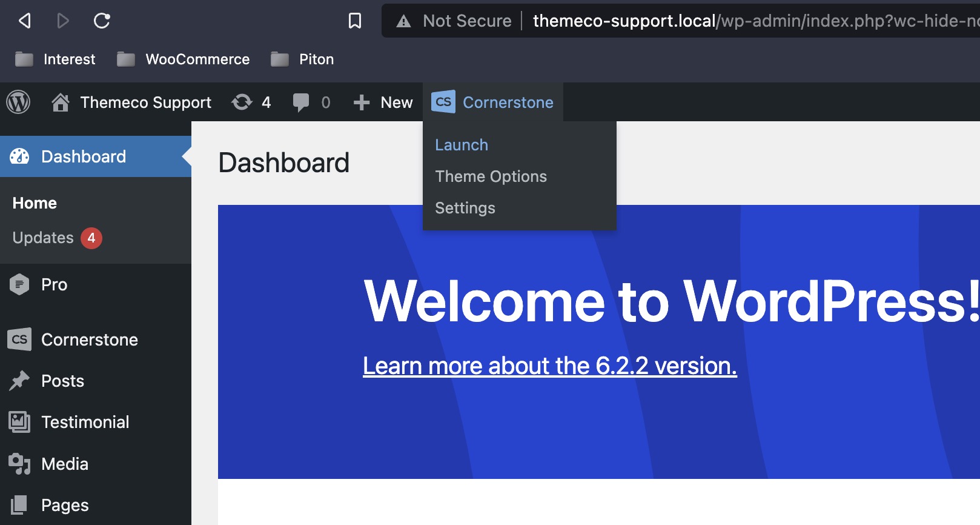Open the Media sidebar section

coord(65,464)
